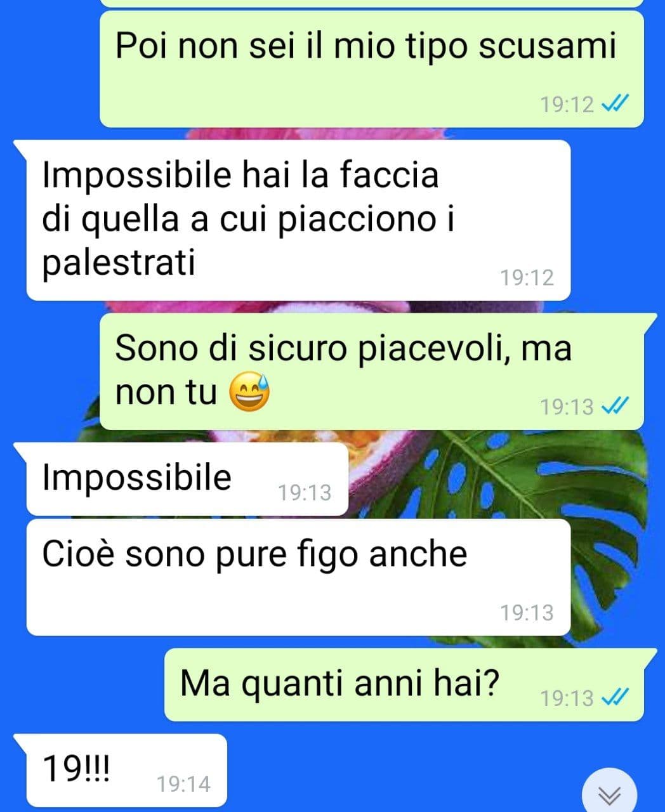Tap the 'Ma quanti anni hai?' message bubble

tap(404, 684)
